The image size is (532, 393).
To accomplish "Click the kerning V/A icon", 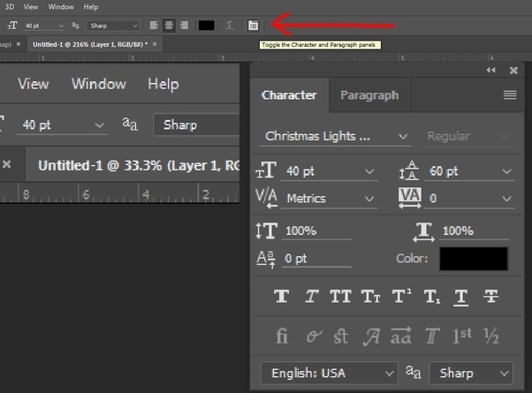I will click(x=266, y=198).
